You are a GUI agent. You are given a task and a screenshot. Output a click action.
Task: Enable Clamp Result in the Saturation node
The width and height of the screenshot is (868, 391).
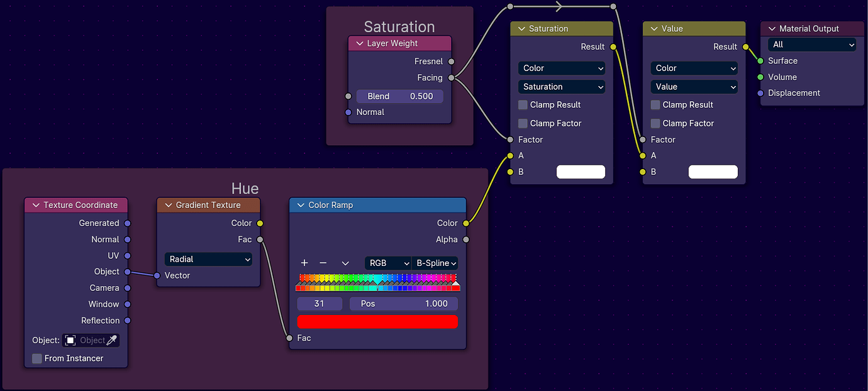tap(523, 105)
